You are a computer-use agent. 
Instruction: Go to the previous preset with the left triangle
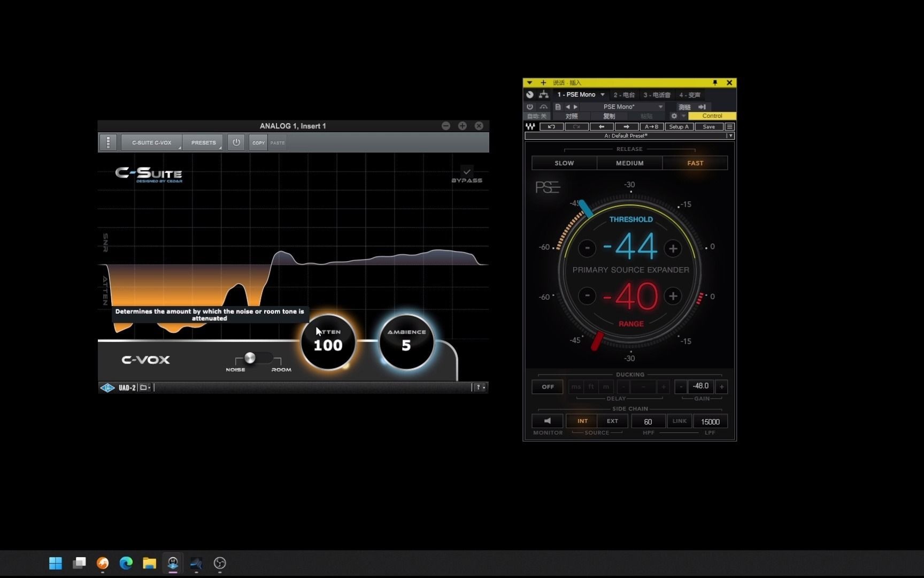(568, 107)
